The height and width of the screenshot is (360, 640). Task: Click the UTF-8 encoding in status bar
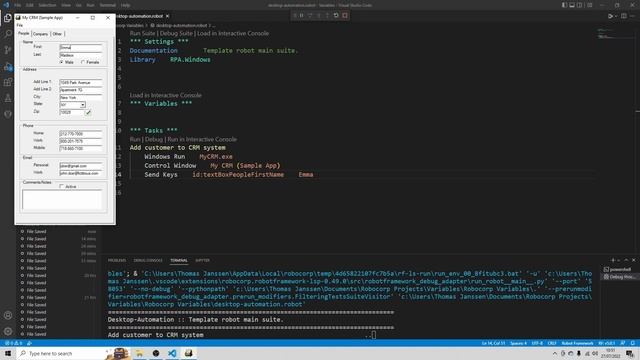tap(537, 343)
